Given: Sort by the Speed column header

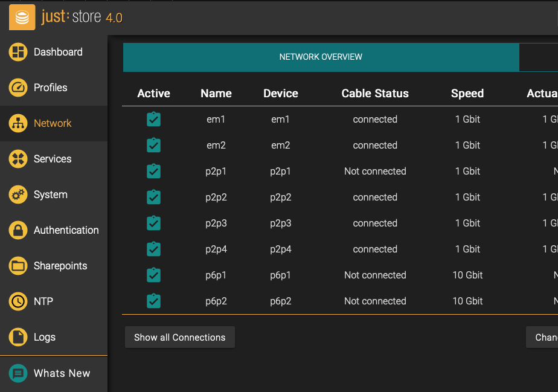Looking at the screenshot, I should pos(467,94).
